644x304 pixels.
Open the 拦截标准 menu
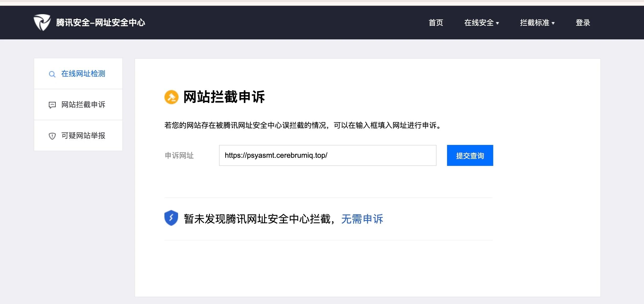pos(534,23)
